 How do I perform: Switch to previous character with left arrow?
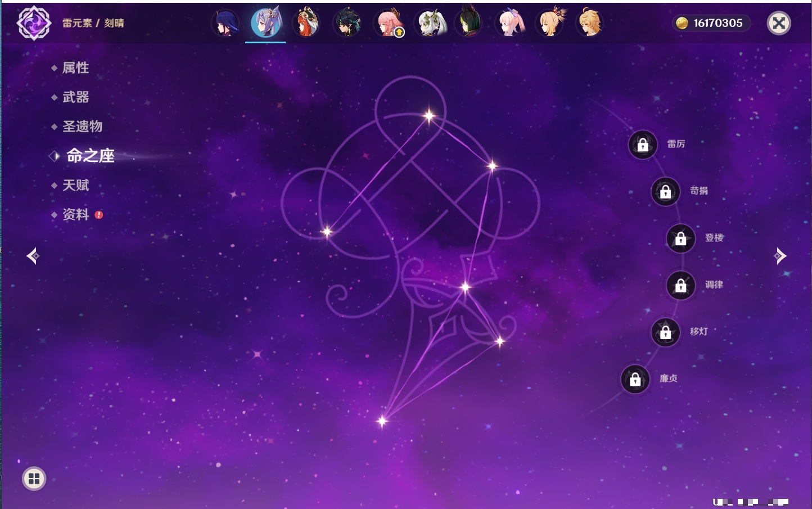click(33, 256)
